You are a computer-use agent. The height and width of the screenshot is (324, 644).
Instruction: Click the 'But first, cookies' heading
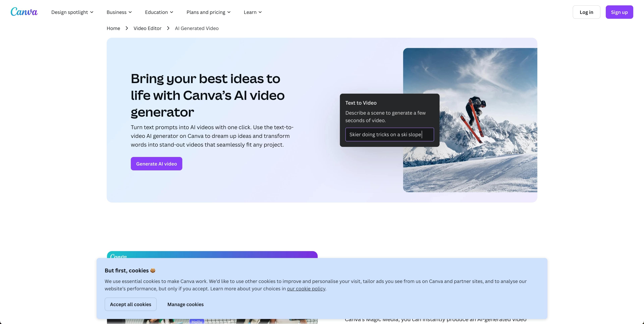130,270
